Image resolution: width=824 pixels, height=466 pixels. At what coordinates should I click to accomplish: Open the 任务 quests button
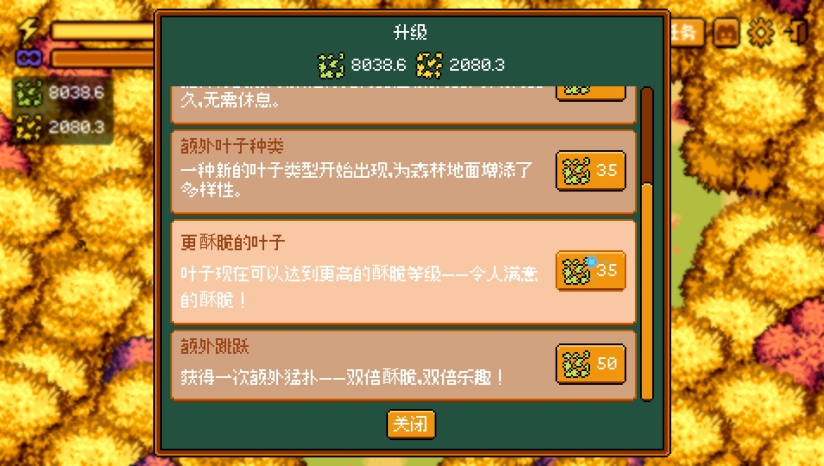686,33
